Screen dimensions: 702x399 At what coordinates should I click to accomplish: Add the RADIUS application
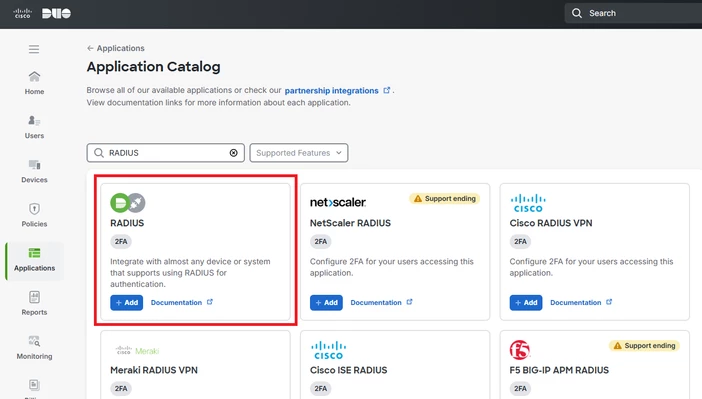tap(127, 303)
